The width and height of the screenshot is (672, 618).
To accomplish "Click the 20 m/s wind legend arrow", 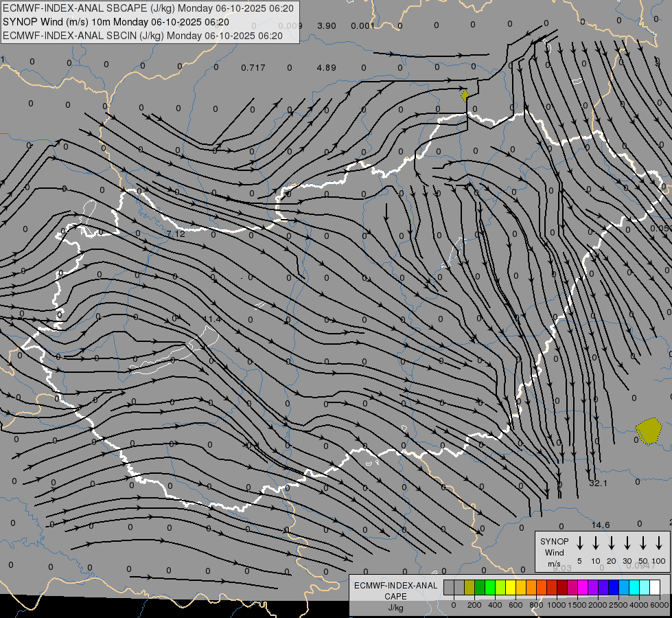I will [x=611, y=543].
